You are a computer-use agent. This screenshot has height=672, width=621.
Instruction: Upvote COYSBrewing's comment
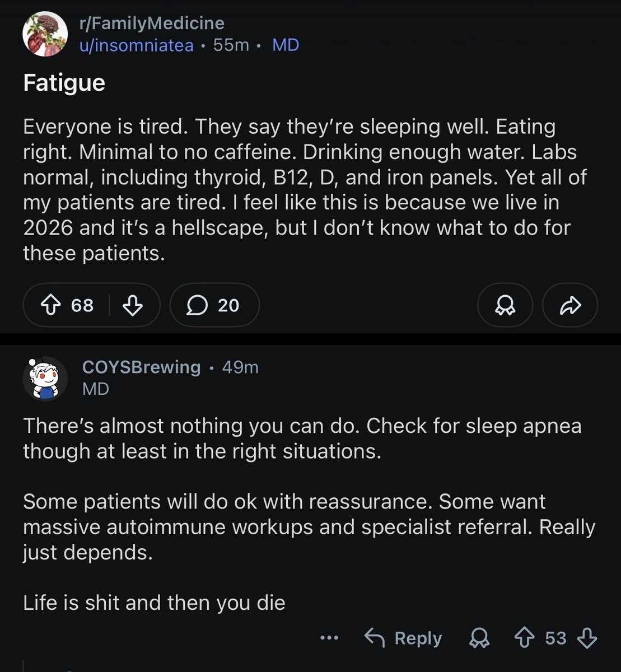[x=524, y=638]
